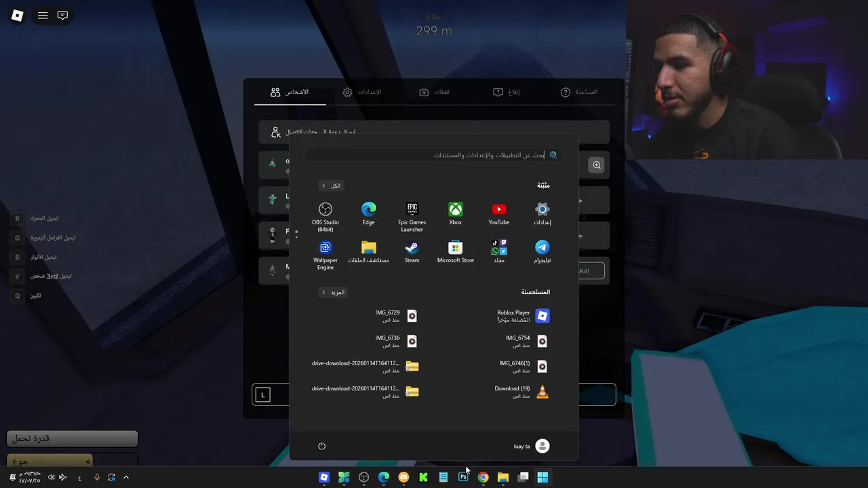868x488 pixels.
Task: Click File Explorer folder in taskbar
Action: tap(502, 477)
